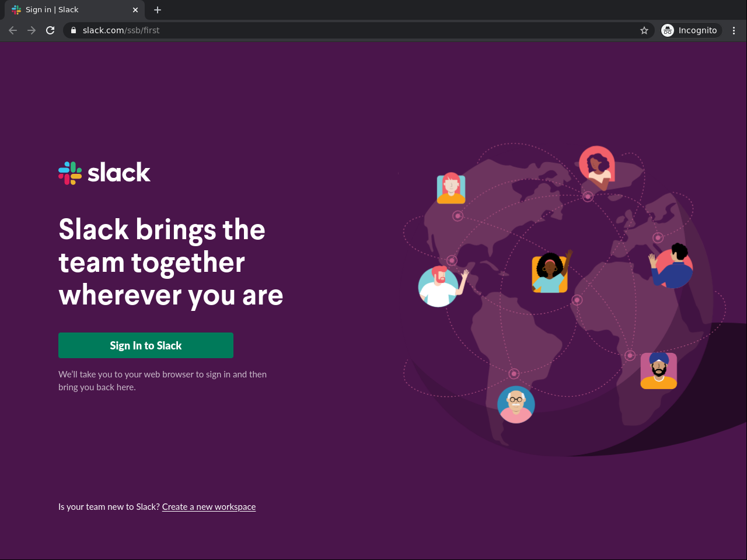Click the Sign In to Slack button

point(146,345)
